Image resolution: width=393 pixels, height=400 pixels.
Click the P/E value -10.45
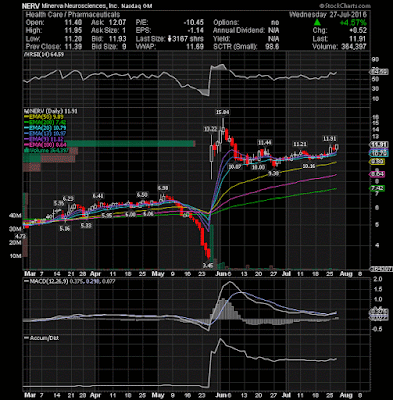[193, 23]
